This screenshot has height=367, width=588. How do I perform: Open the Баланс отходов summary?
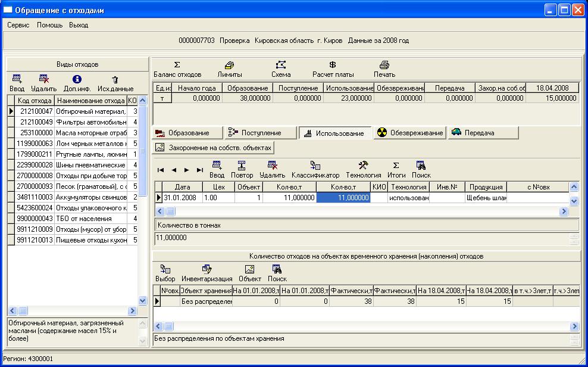(x=177, y=69)
